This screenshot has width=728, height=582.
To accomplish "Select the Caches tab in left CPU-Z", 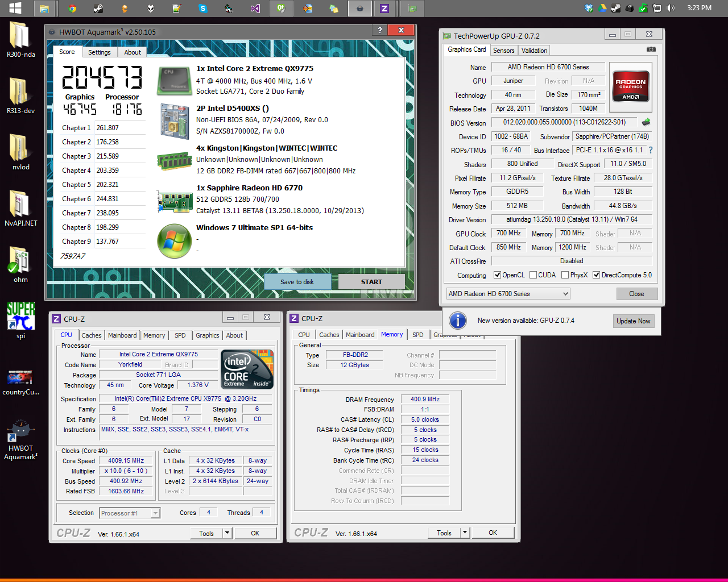I will [92, 335].
